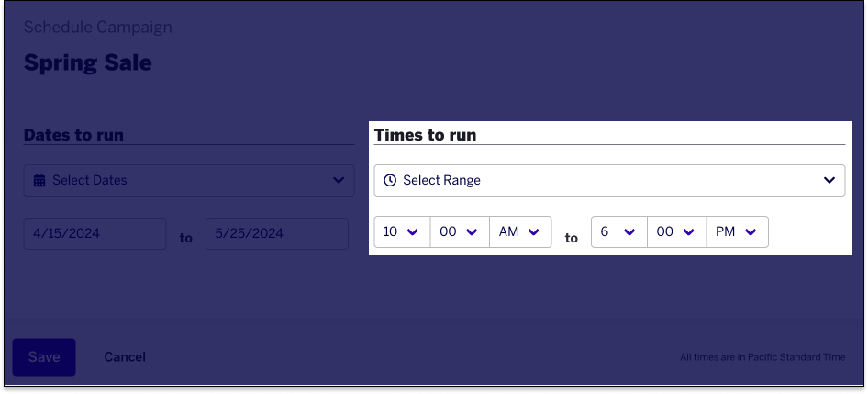Cancel the schedule campaign dialog

click(x=125, y=357)
